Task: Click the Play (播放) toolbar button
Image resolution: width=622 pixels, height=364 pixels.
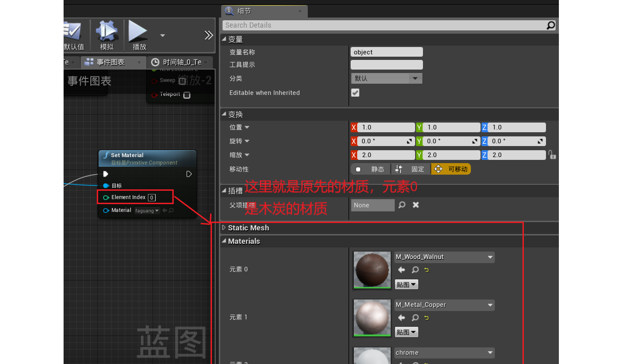Action: [x=138, y=31]
